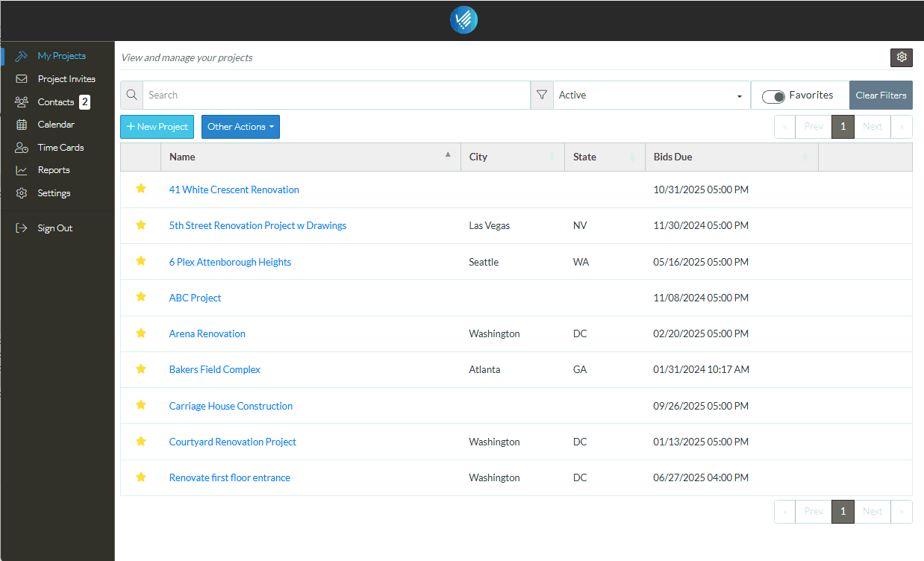Click the blue logo in the header

[463, 19]
